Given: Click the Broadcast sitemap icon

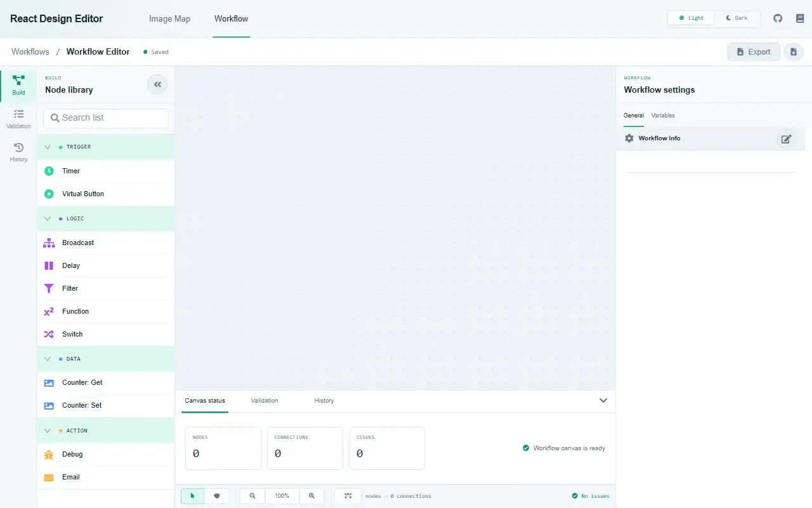Looking at the screenshot, I should [49, 243].
